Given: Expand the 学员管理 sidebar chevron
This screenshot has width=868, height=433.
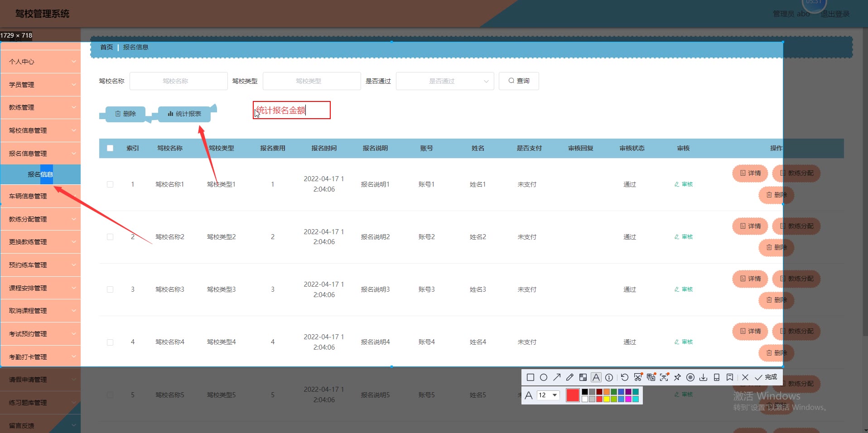Looking at the screenshot, I should (x=74, y=85).
